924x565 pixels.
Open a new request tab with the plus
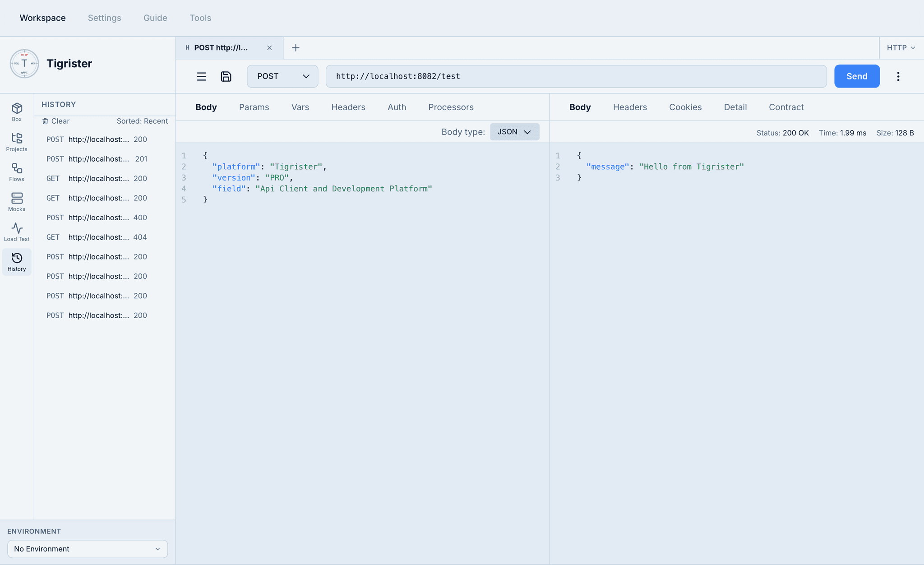point(296,47)
